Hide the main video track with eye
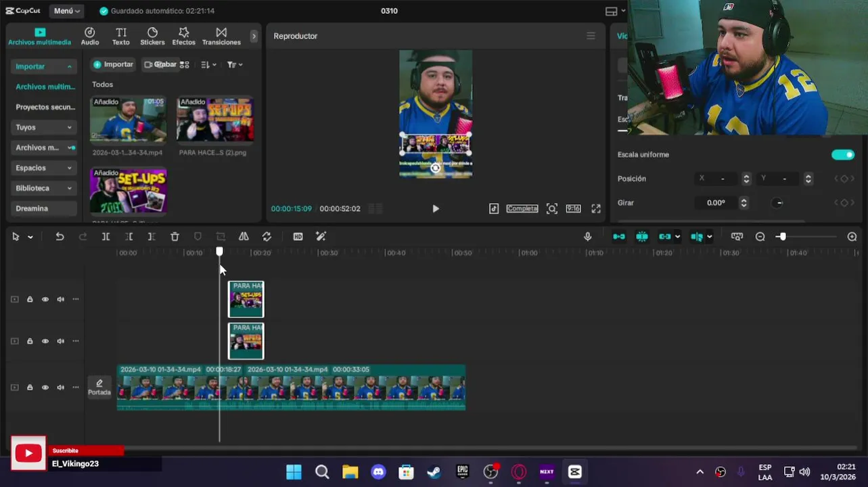The height and width of the screenshot is (487, 868). click(x=45, y=388)
